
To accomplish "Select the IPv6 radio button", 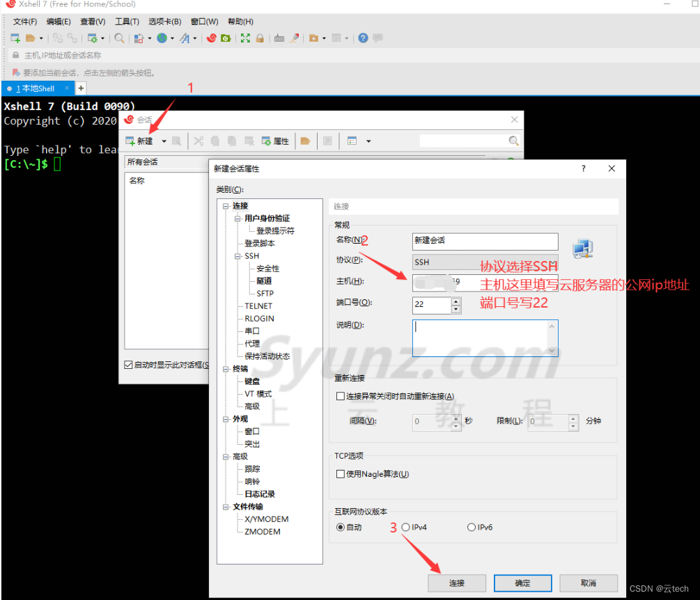I will [x=471, y=528].
